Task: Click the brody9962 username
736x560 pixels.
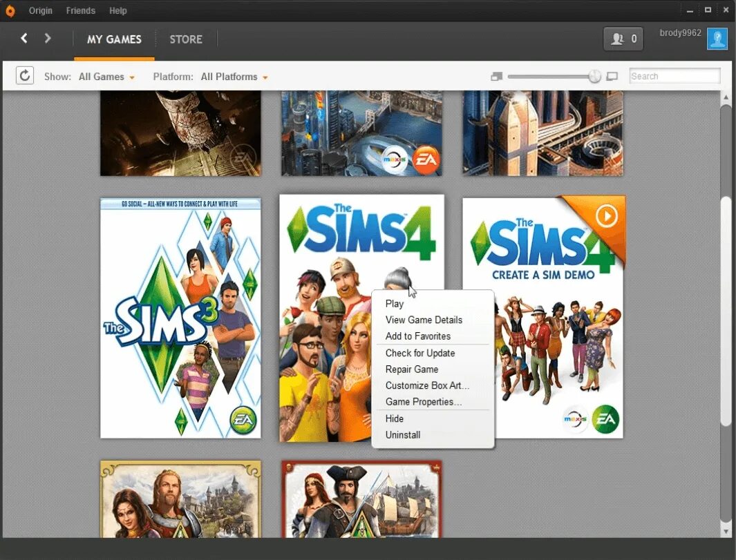Action: pos(680,33)
